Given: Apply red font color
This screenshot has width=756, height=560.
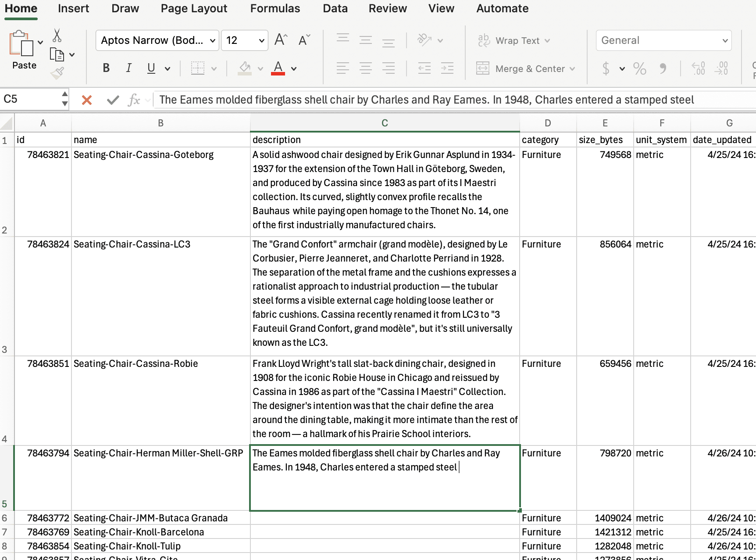Looking at the screenshot, I should pos(278,68).
